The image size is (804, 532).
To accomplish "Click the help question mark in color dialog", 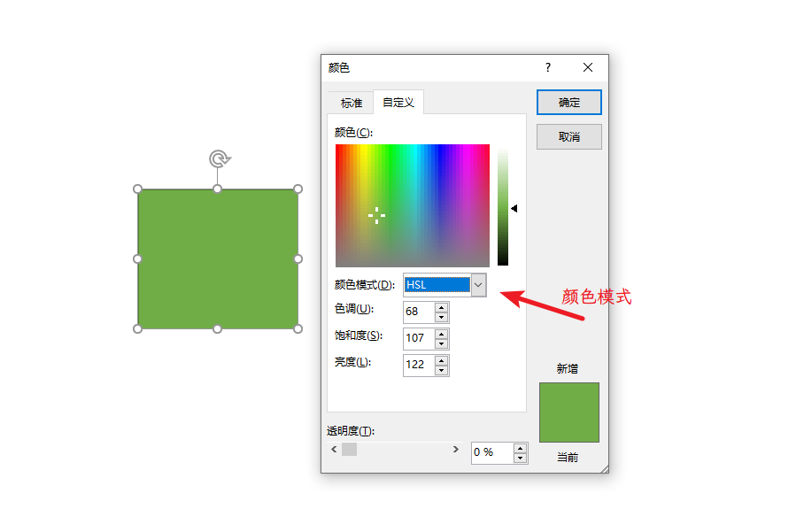I will [548, 67].
